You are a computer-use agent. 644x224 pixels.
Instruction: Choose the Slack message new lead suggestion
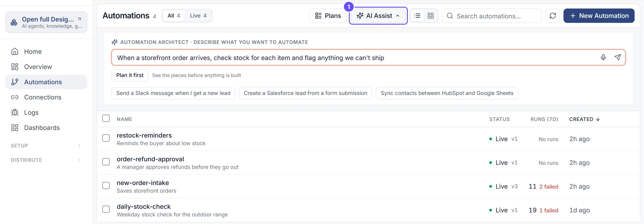(173, 93)
